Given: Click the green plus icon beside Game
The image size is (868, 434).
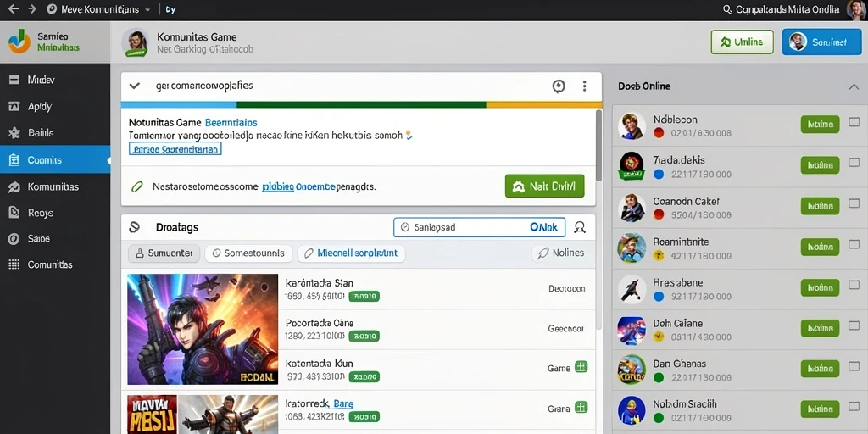Looking at the screenshot, I should pos(581,367).
